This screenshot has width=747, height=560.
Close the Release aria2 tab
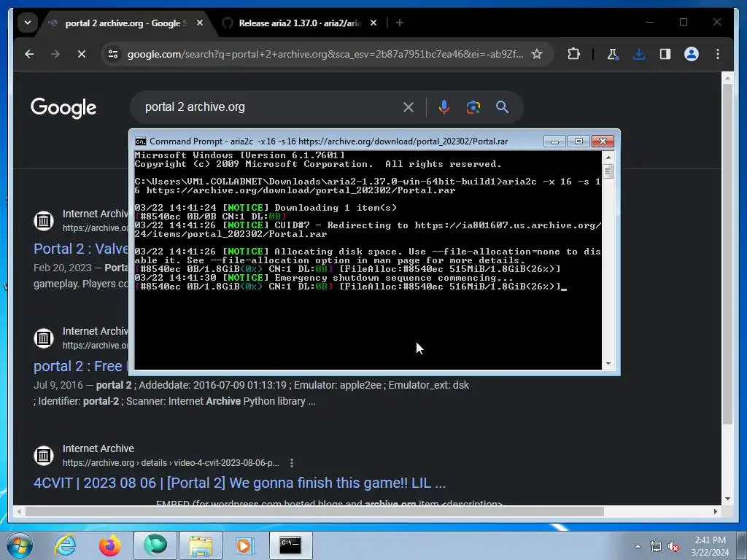tap(373, 23)
